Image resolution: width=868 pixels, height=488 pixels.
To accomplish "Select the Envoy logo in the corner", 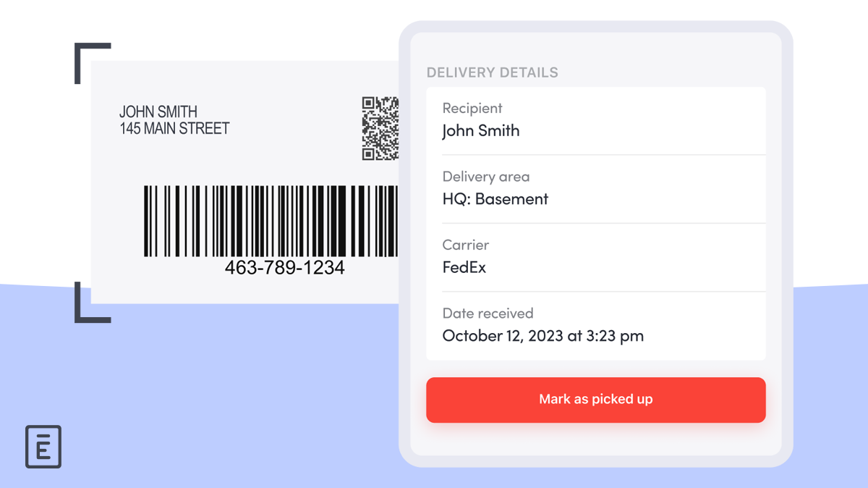I will (x=43, y=447).
